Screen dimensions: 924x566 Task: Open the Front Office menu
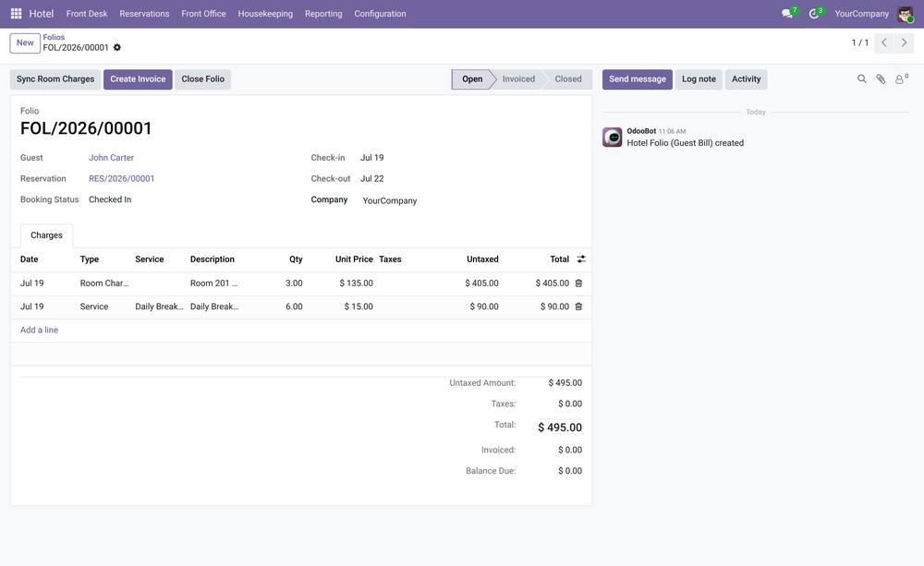203,14
